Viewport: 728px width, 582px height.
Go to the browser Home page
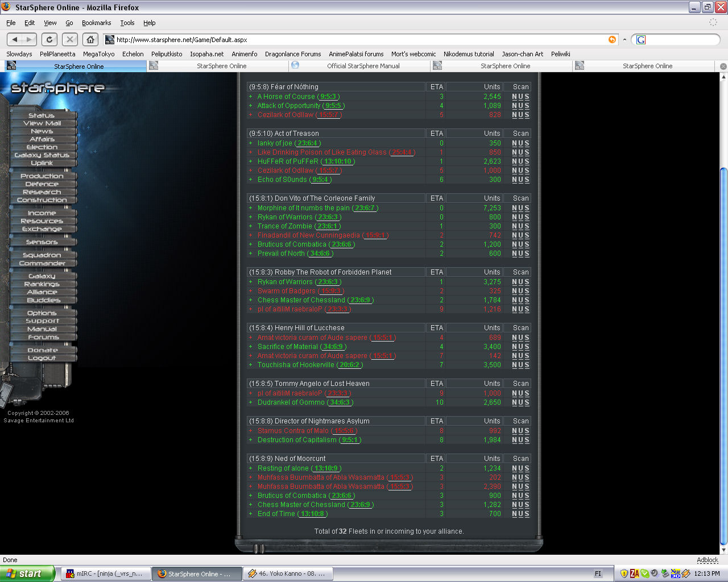(x=90, y=39)
